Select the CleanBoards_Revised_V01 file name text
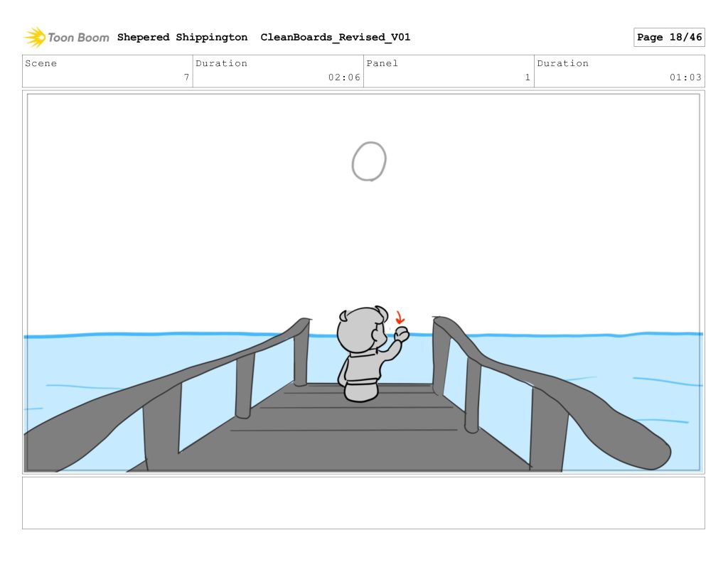Viewport: 728px width, 562px height. click(x=335, y=38)
